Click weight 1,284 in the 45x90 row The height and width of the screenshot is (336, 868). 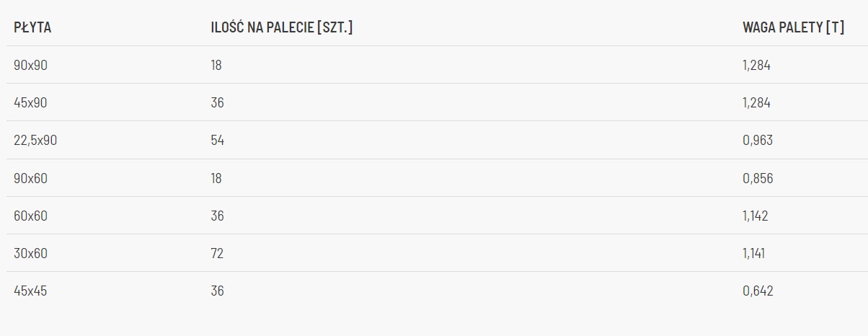(756, 103)
